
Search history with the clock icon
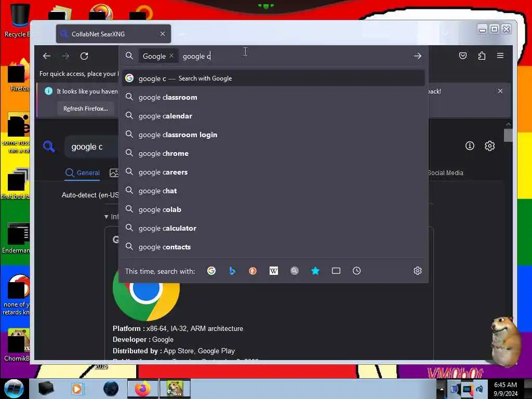click(356, 271)
